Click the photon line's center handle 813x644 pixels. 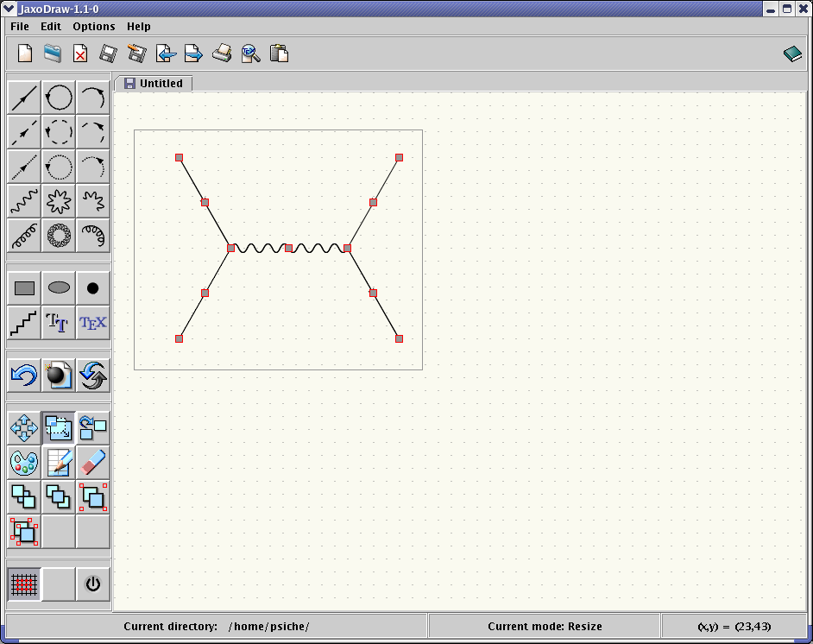(289, 249)
